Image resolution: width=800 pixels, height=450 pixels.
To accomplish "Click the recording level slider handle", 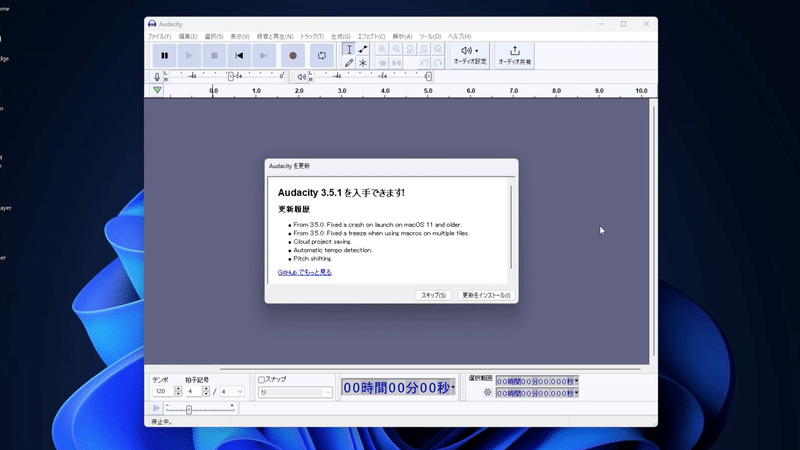I will (x=231, y=77).
